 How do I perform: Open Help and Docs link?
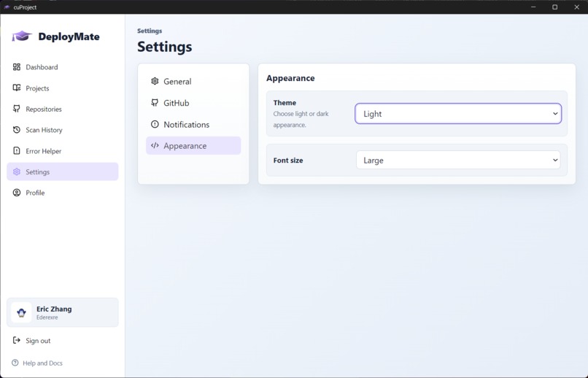pos(37,363)
